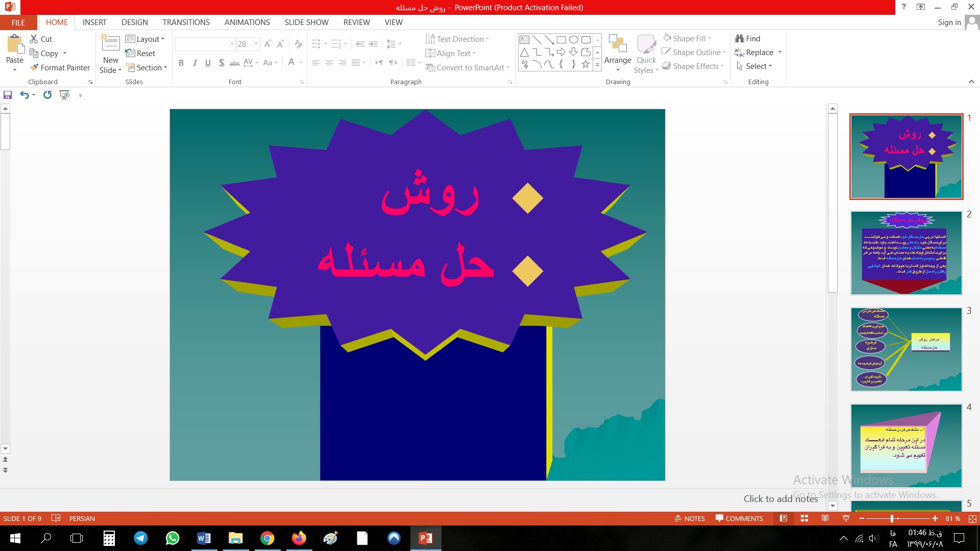Open the font size dropdown

[256, 44]
